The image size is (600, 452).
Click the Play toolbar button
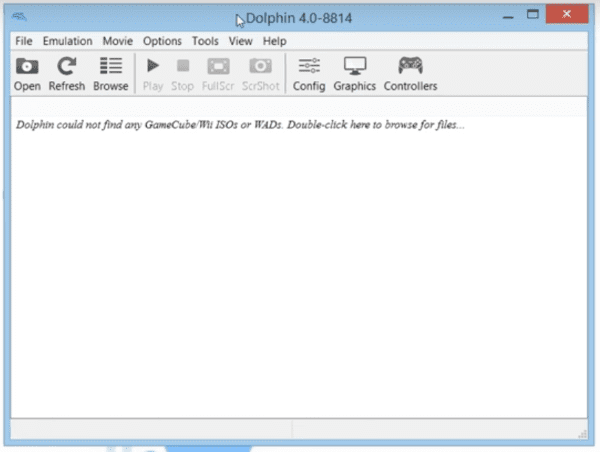pyautogui.click(x=153, y=73)
